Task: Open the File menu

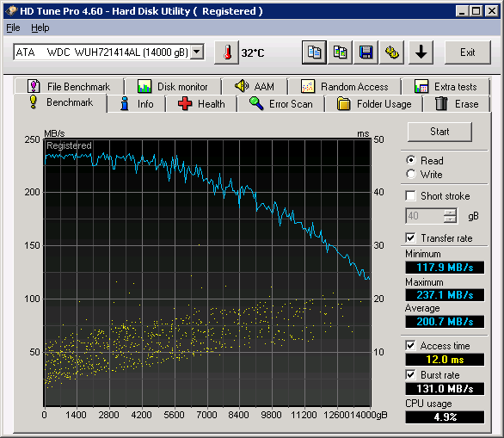Action: click(x=13, y=28)
